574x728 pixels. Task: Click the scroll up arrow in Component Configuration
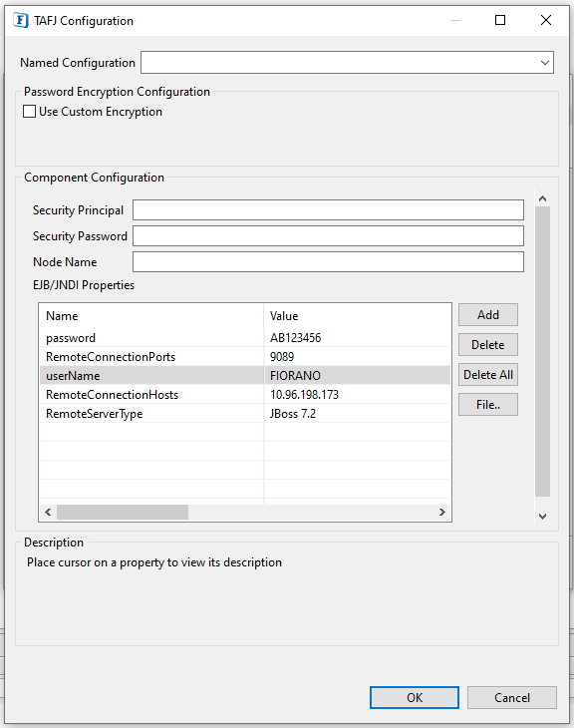coord(542,198)
